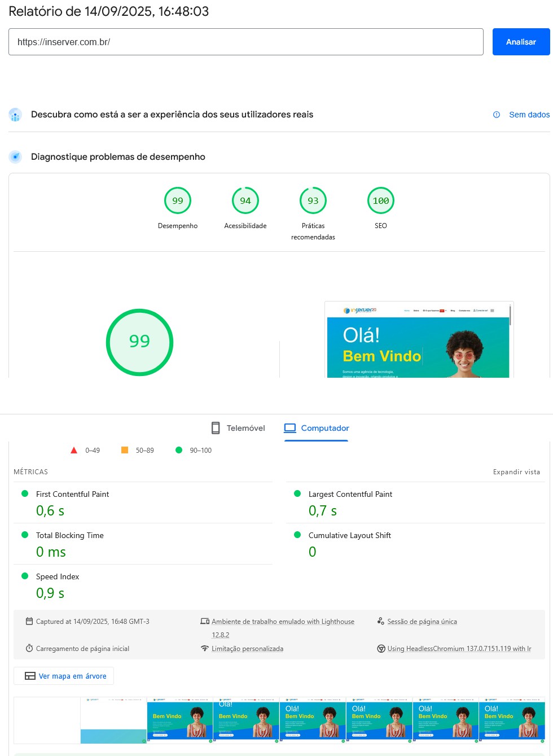Image resolution: width=553 pixels, height=756 pixels.
Task: Click the URL input field showing inserver.com.br
Action: click(246, 41)
